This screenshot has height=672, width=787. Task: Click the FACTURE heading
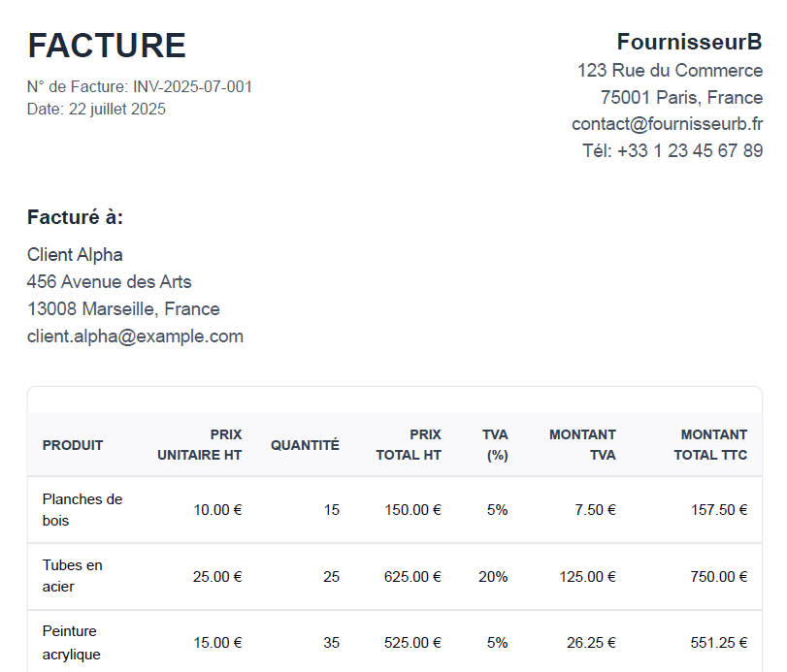pos(107,46)
